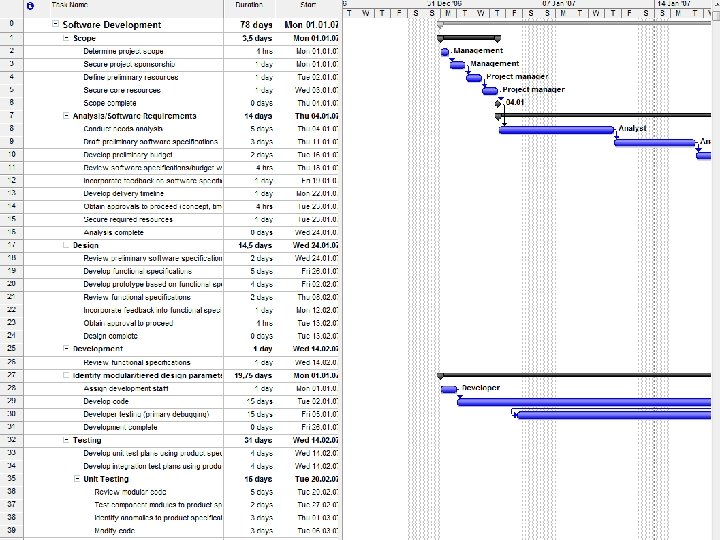The height and width of the screenshot is (540, 720).
Task: Click the Secure project sponsorship Gantt bar
Action: [x=457, y=65]
